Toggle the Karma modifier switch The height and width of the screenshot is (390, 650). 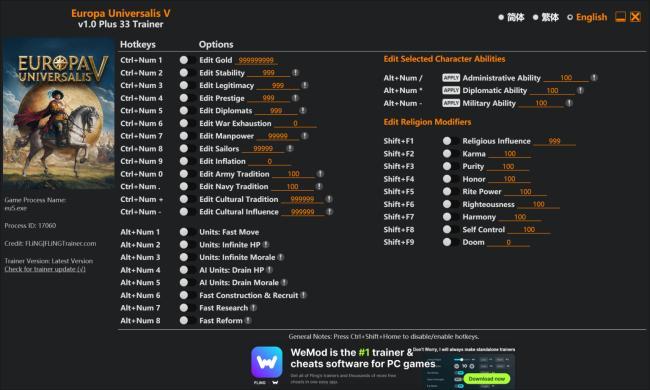point(450,153)
